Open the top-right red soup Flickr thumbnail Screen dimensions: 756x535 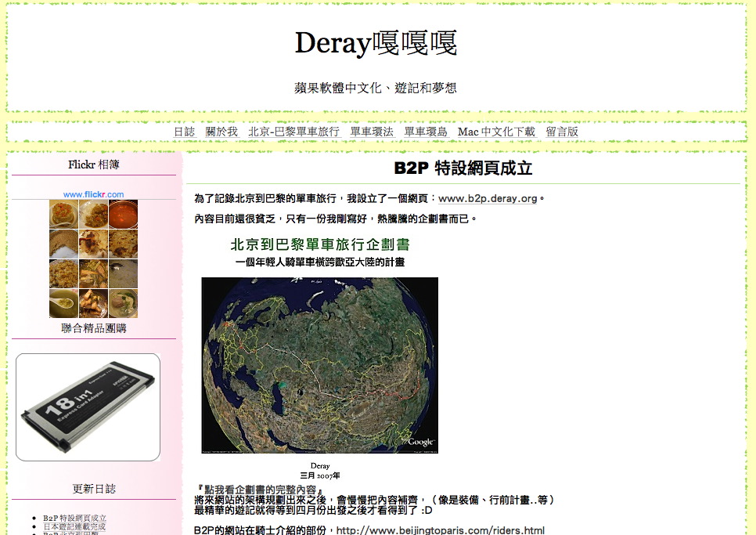pyautogui.click(x=123, y=214)
